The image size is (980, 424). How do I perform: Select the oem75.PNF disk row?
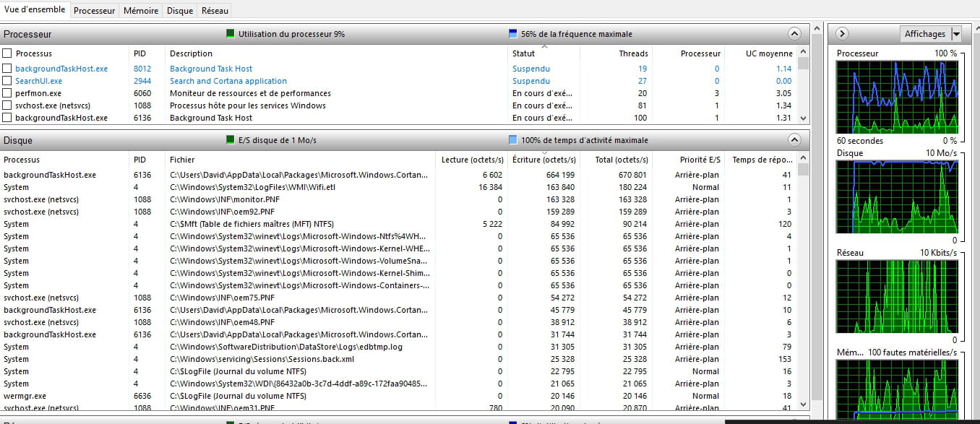399,298
